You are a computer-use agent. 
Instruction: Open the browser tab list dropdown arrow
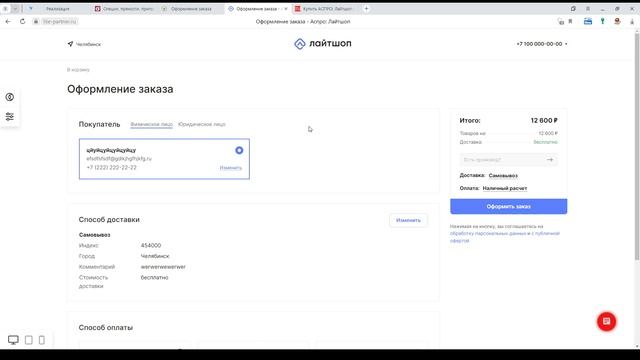(x=15, y=9)
